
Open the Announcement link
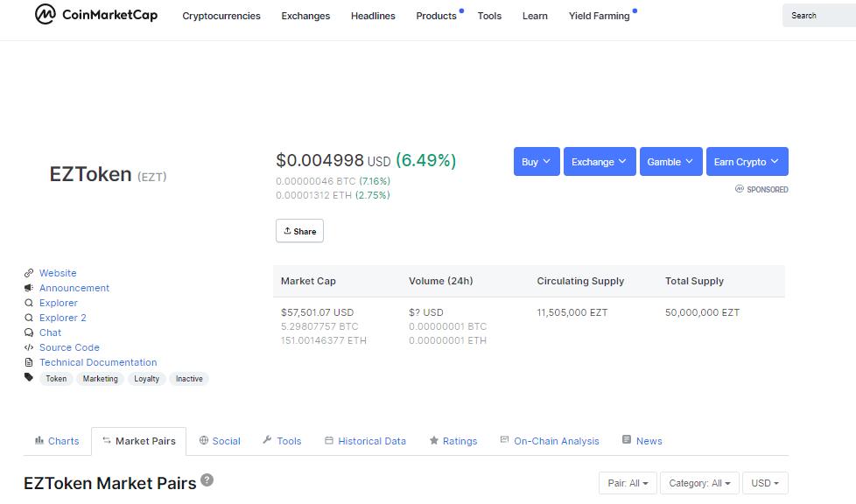click(74, 288)
